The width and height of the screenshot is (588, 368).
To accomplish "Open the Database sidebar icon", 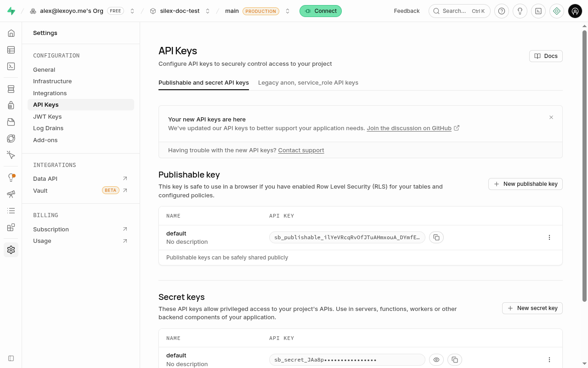I will point(11,89).
